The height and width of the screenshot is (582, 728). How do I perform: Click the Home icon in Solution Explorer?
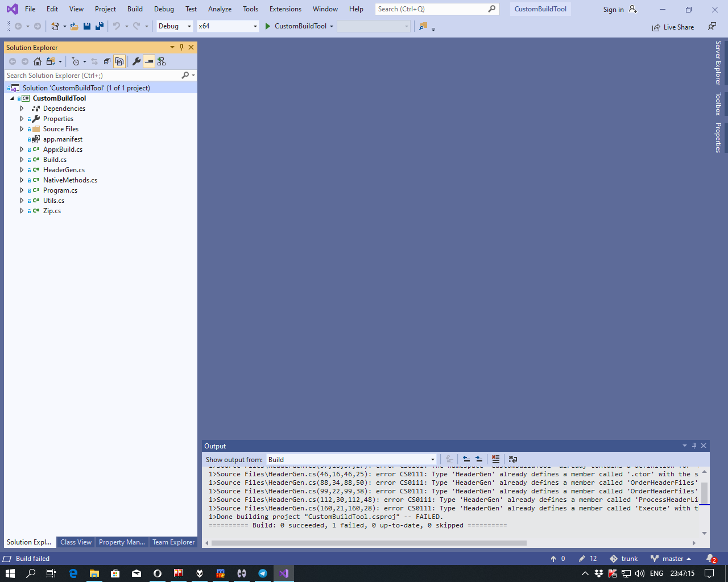pyautogui.click(x=37, y=61)
